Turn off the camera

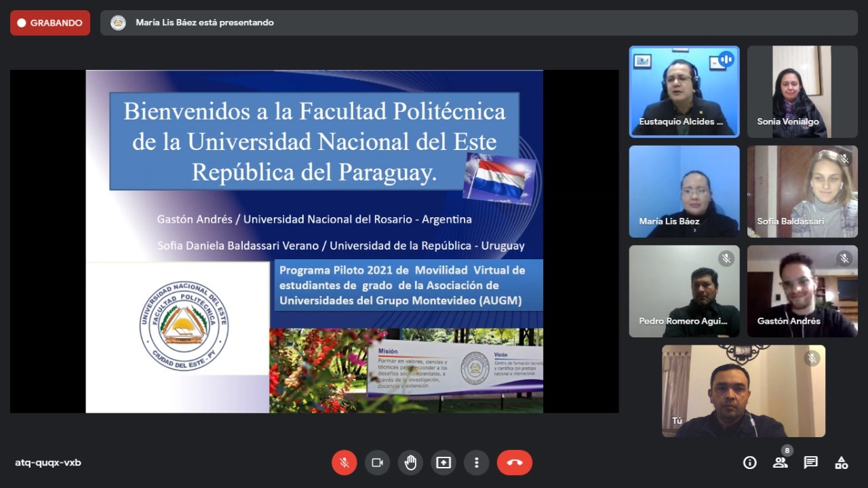pos(377,463)
